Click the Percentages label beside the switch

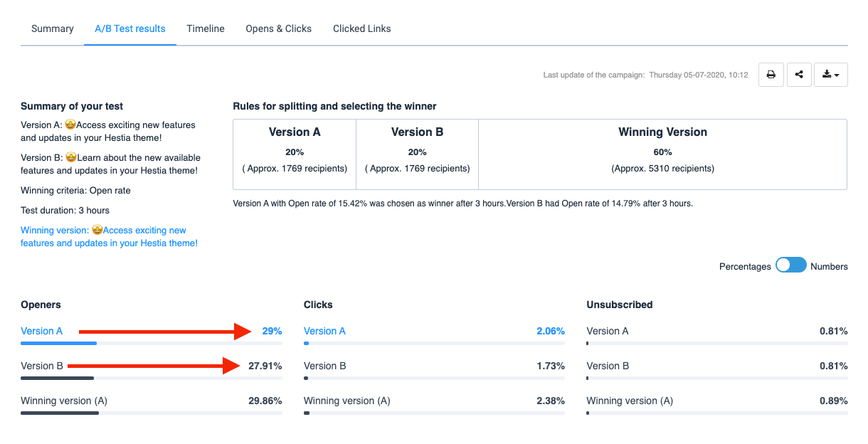pos(745,266)
